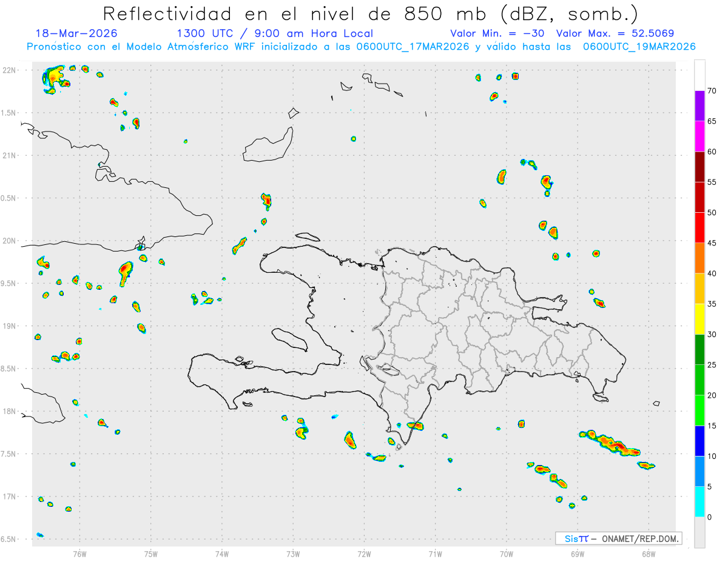728x562 pixels.
Task: Click the "71W" longitude label
Action: coord(435,554)
